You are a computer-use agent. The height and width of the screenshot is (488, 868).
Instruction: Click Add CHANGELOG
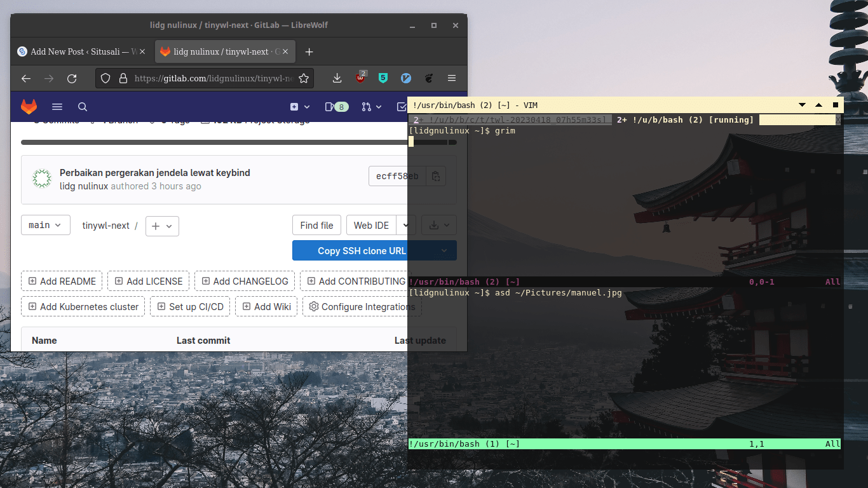(x=245, y=281)
